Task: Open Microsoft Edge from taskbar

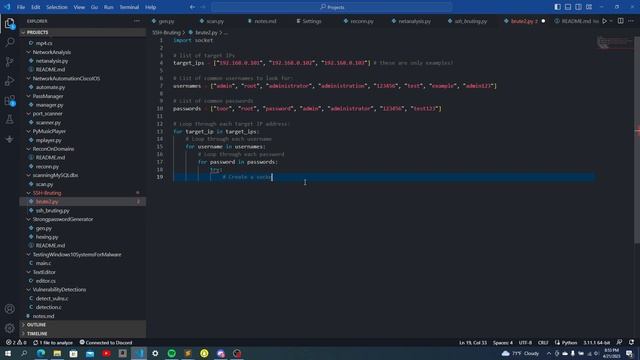Action: tap(41, 353)
